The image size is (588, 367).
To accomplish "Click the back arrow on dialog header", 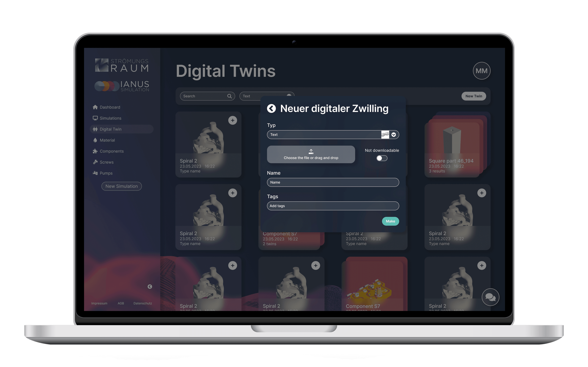I will (x=271, y=108).
